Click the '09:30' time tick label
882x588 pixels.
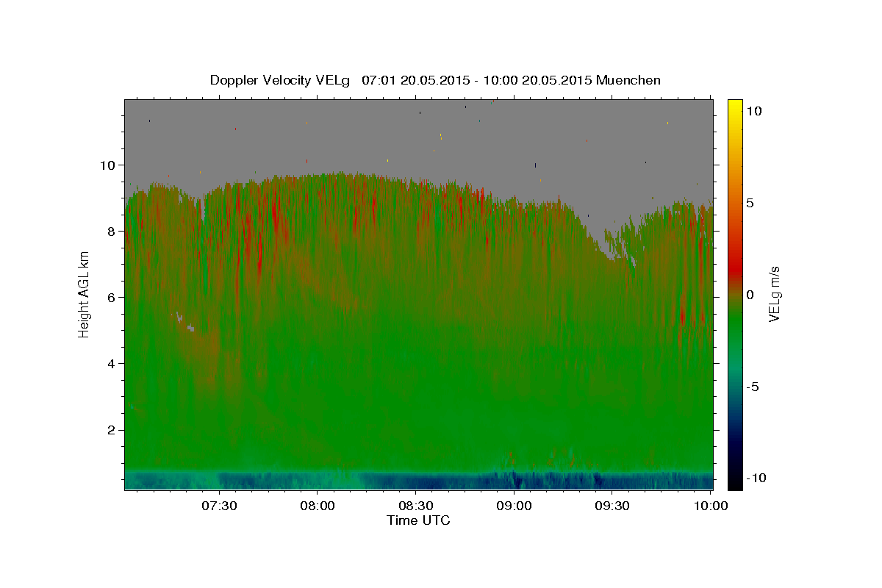pyautogui.click(x=613, y=506)
